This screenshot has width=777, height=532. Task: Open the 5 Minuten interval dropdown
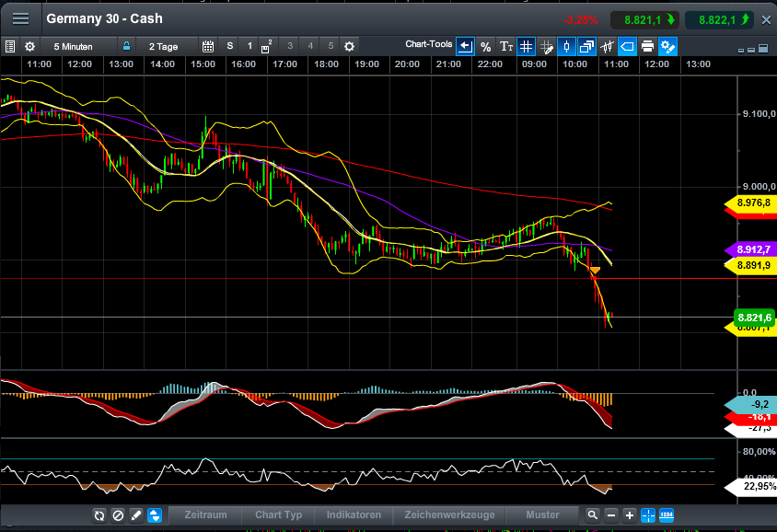tap(73, 46)
